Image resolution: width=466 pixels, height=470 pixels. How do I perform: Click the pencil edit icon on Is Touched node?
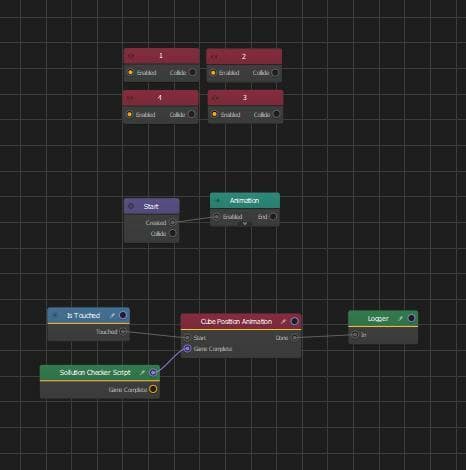113,315
